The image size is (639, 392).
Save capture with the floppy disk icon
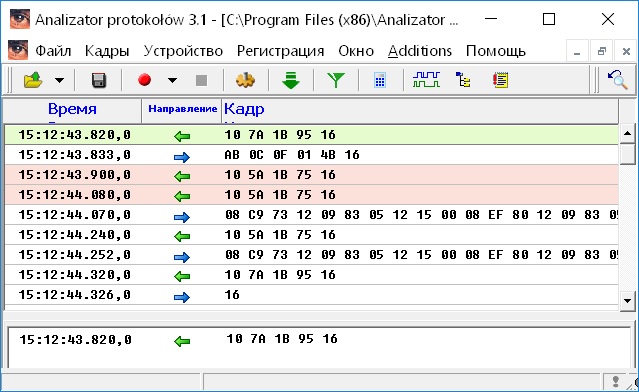(99, 80)
